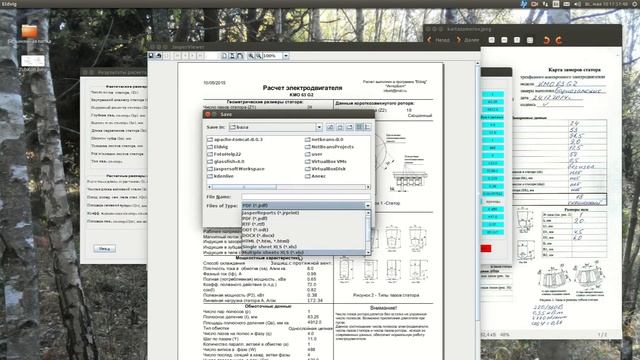The width and height of the screenshot is (640, 360).
Task: Select the VirtualBoxDisk folder
Action: tap(325, 169)
